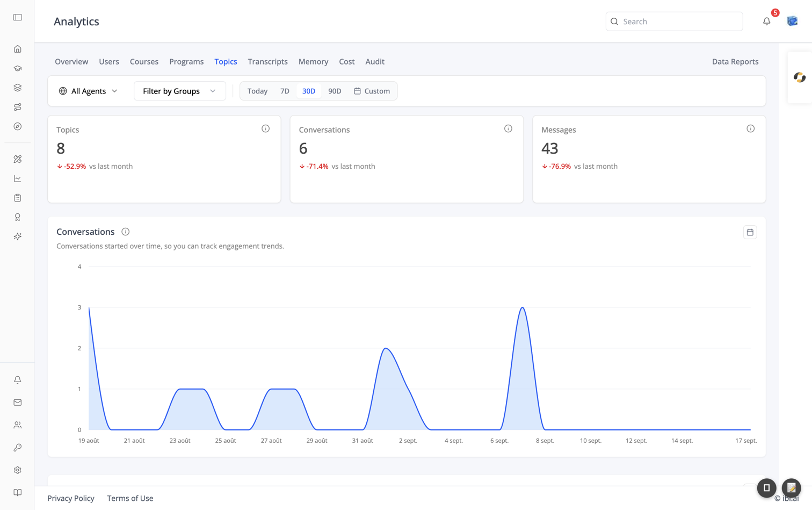Open the pathways route icon in sidebar
This screenshot has height=510, width=812.
click(18, 107)
